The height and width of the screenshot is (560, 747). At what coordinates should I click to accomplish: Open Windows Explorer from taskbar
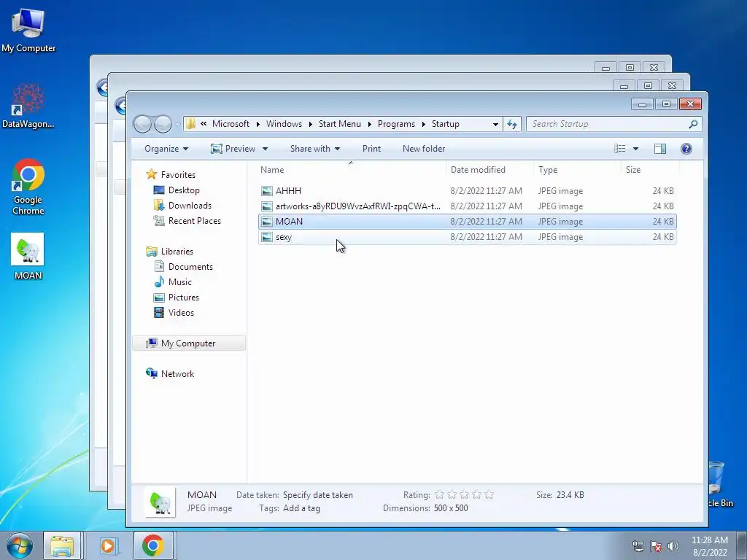(x=63, y=545)
